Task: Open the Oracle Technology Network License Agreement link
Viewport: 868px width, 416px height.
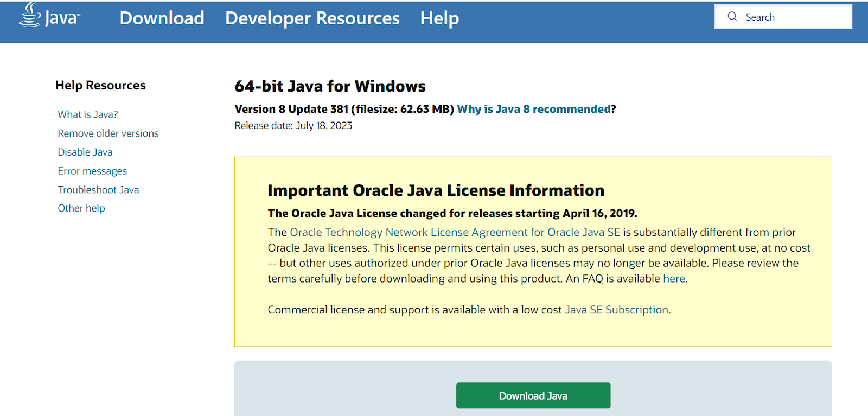Action: 455,232
